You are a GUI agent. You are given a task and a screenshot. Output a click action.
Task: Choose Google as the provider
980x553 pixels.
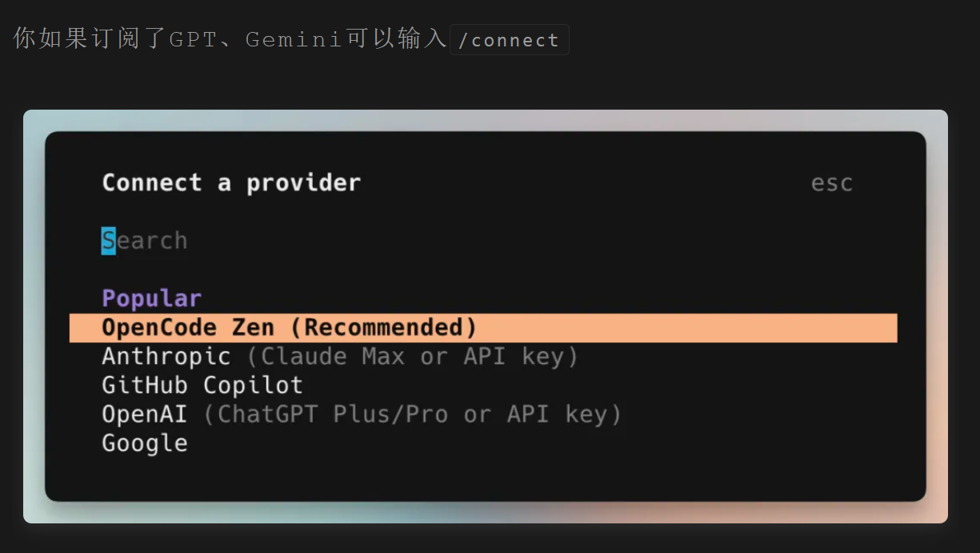coord(145,443)
